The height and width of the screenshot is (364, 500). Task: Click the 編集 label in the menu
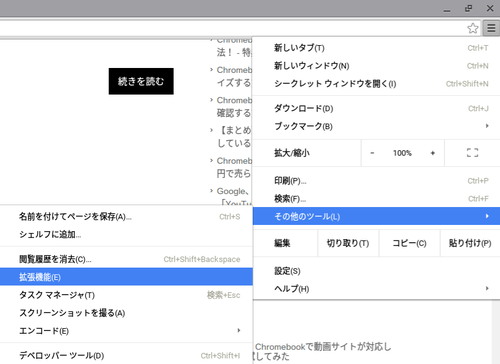[282, 243]
